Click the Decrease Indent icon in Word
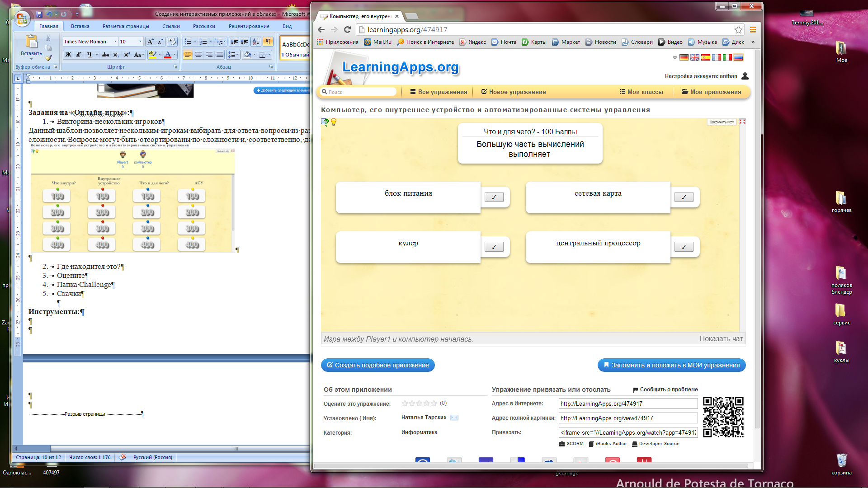Image resolution: width=868 pixels, height=488 pixels. [x=234, y=42]
